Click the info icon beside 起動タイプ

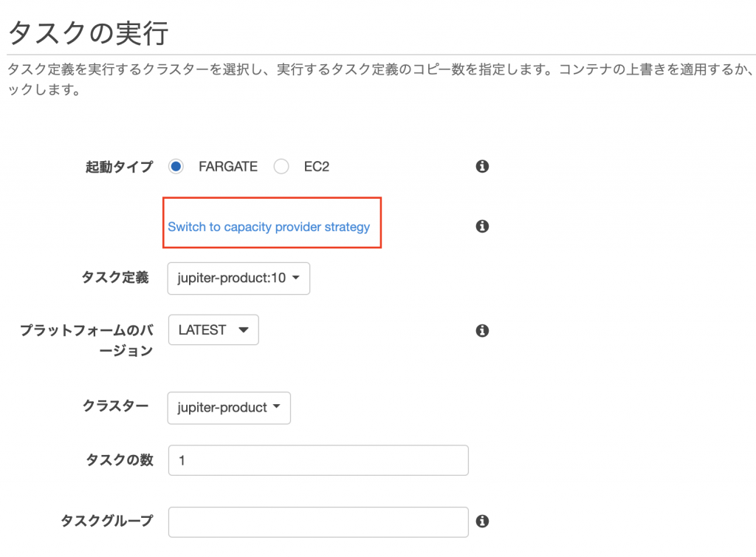pos(482,166)
